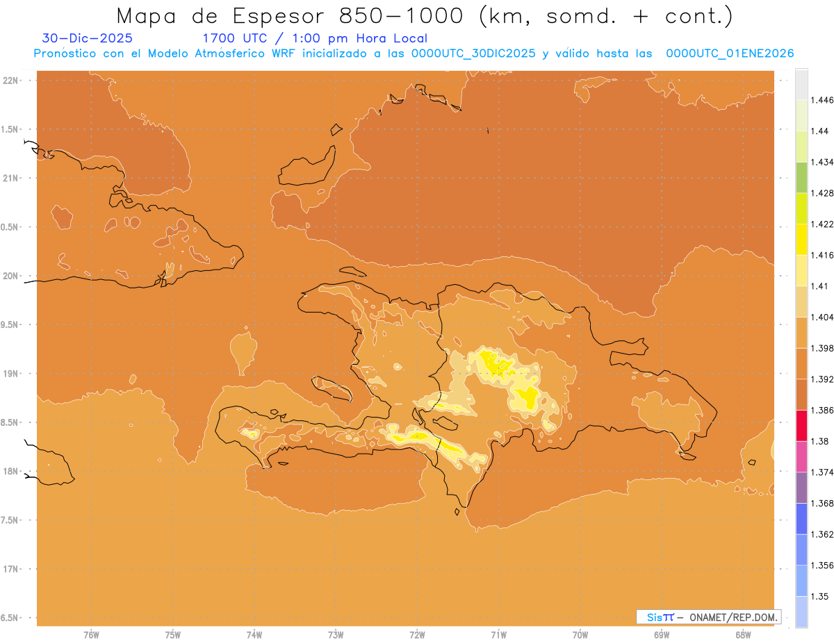Click the legend value 1.35
This screenshot has width=834, height=644.
click(819, 597)
